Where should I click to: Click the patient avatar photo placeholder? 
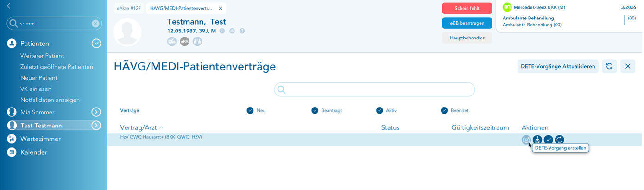coord(127,32)
